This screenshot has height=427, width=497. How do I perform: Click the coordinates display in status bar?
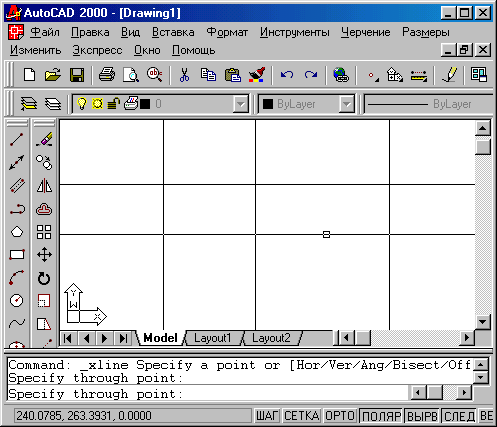click(x=132, y=416)
